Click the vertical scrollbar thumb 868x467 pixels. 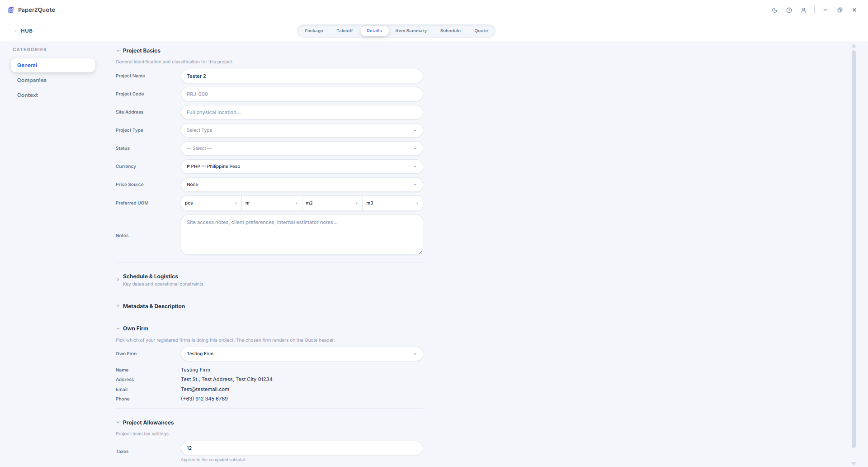click(854, 249)
